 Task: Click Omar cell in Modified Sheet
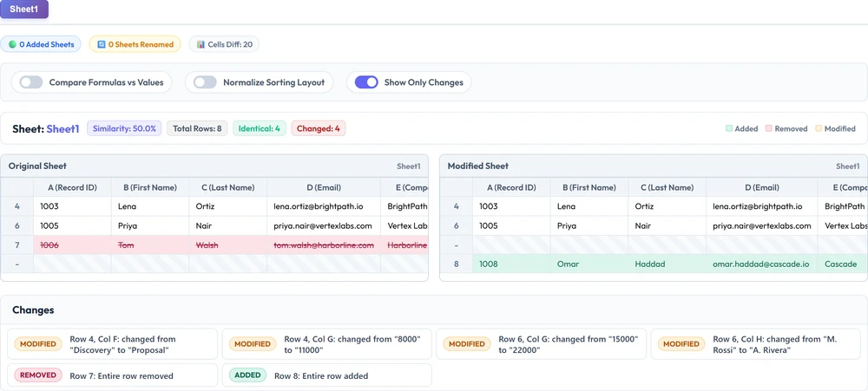[x=589, y=264]
